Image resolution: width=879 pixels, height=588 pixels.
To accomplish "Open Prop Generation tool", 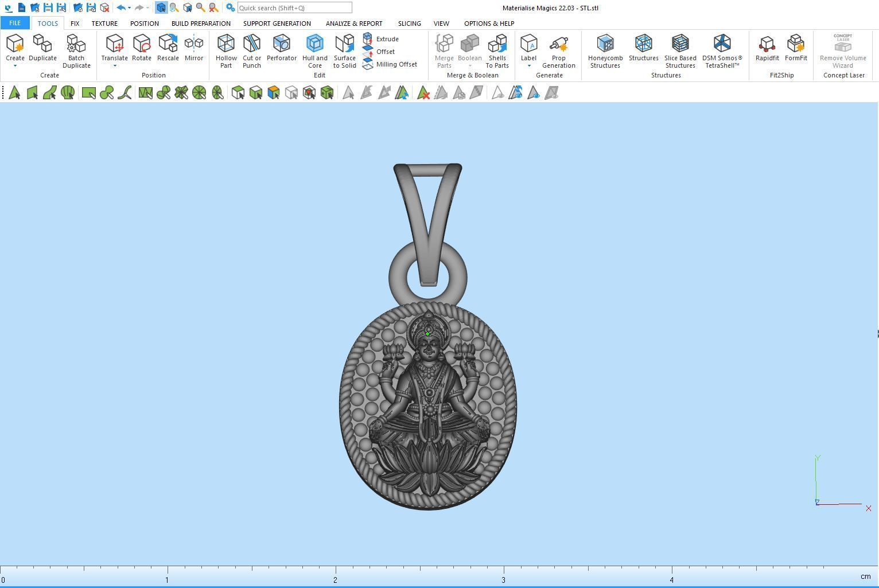I will [558, 51].
